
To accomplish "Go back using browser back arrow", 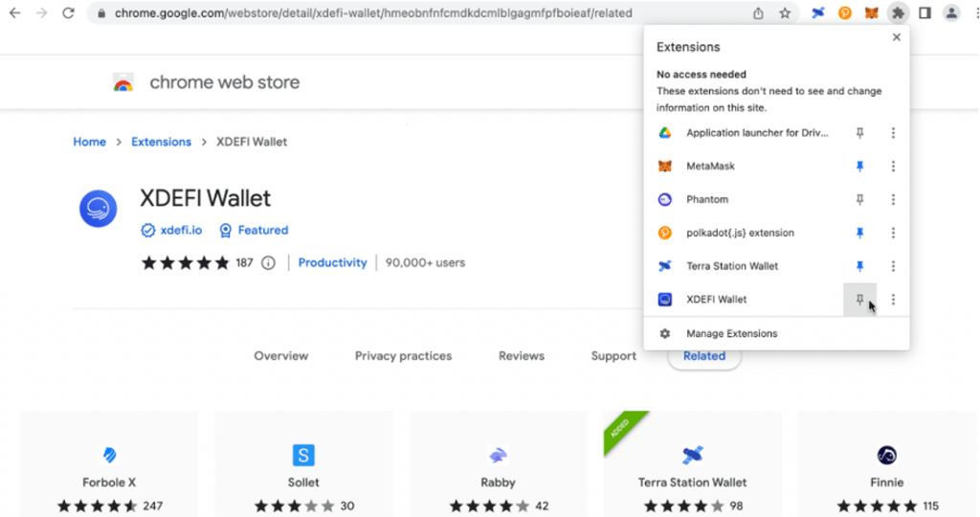I will pyautogui.click(x=15, y=13).
